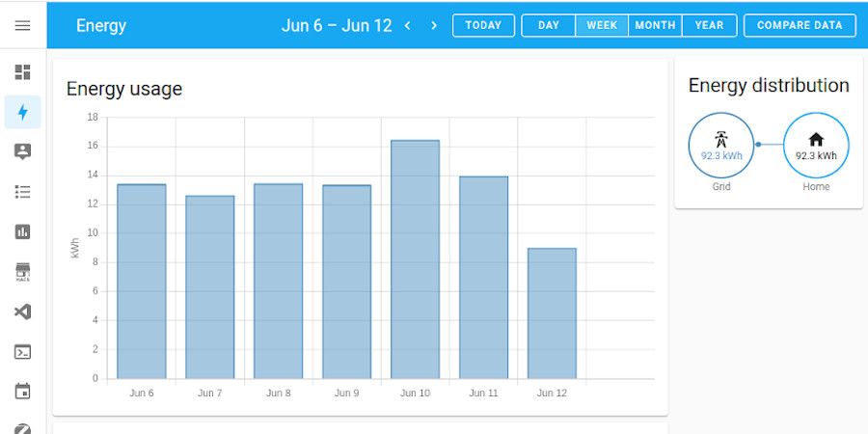Screen dimensions: 868x434
Task: Go to next week with right chevron
Action: coord(434,25)
